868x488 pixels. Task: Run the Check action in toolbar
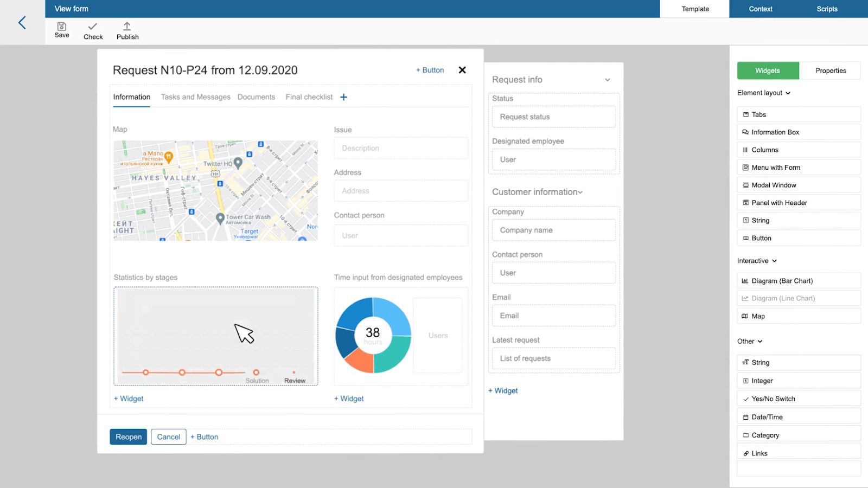point(93,27)
